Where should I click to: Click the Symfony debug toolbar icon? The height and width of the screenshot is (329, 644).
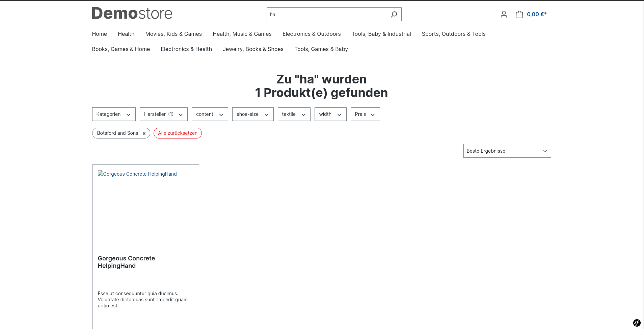637,323
